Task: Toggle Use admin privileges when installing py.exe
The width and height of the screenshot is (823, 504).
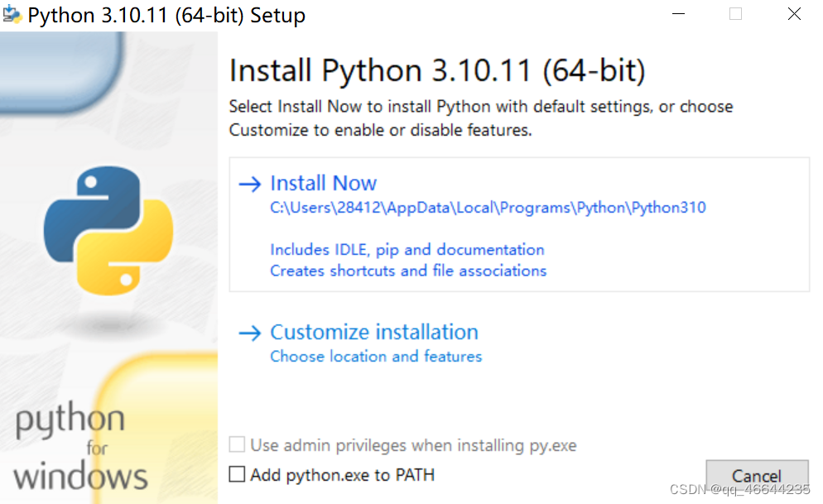Action: [x=238, y=444]
